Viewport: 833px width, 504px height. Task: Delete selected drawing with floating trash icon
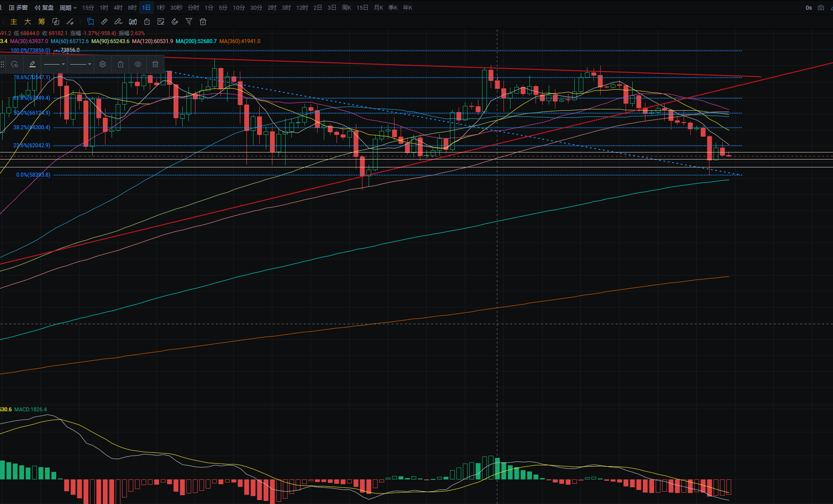tap(155, 64)
